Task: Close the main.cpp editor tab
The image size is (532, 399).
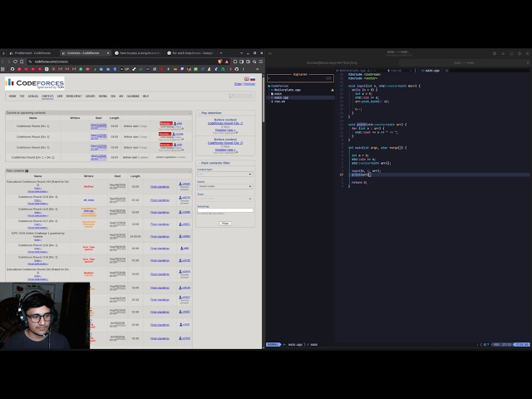Action: pos(446,71)
